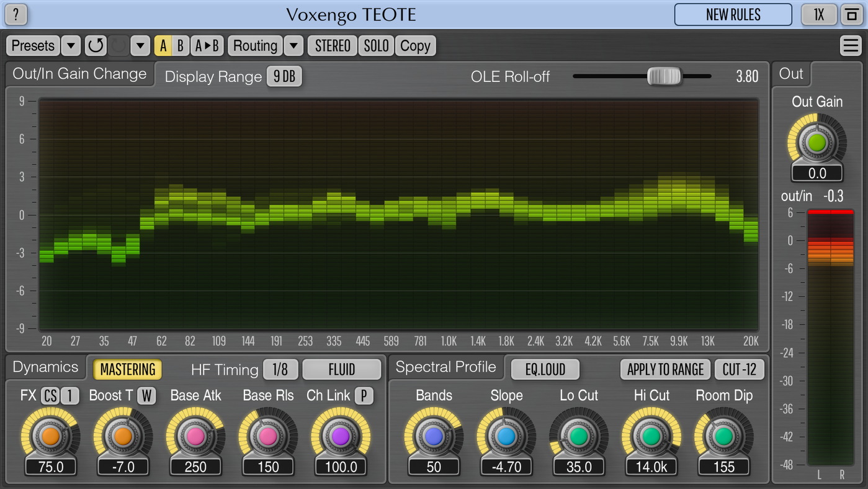The image size is (868, 489).
Task: Click the undo arrow icon
Action: [96, 45]
